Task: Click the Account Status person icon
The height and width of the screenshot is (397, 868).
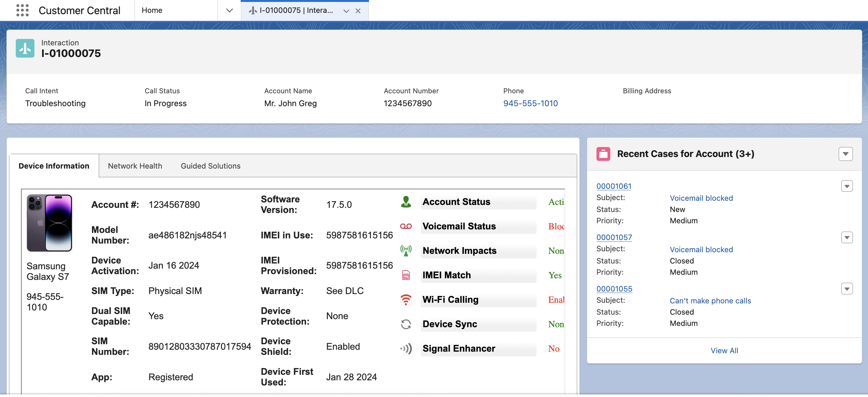Action: pos(406,201)
